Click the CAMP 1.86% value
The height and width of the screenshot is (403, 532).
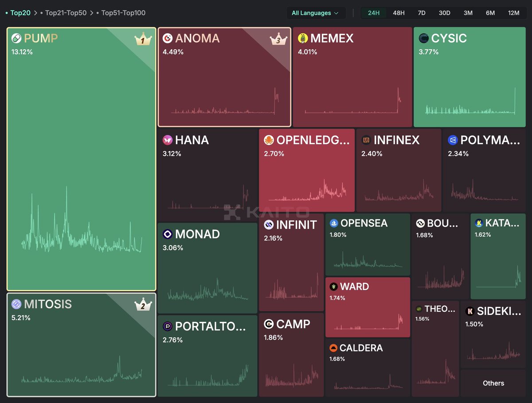(273, 338)
